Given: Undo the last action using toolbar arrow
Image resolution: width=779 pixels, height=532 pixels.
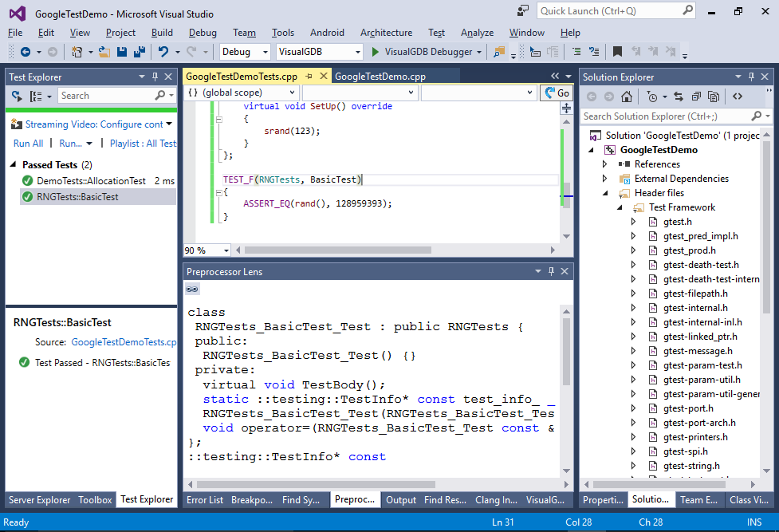Looking at the screenshot, I should click(x=163, y=52).
